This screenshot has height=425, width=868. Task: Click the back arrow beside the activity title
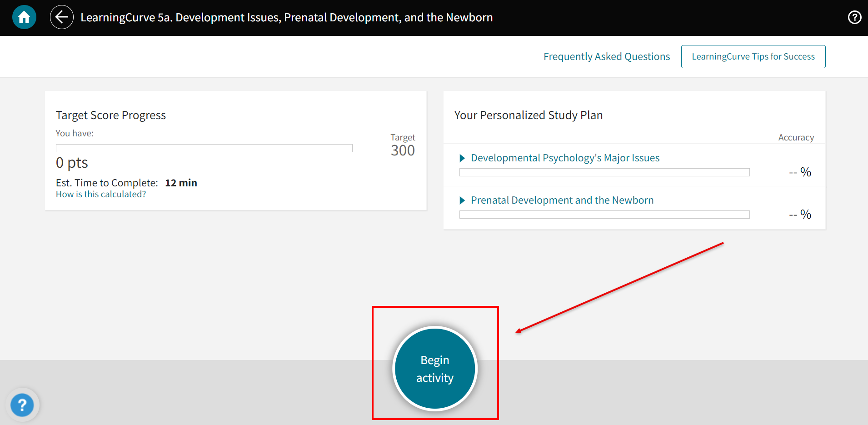[61, 17]
